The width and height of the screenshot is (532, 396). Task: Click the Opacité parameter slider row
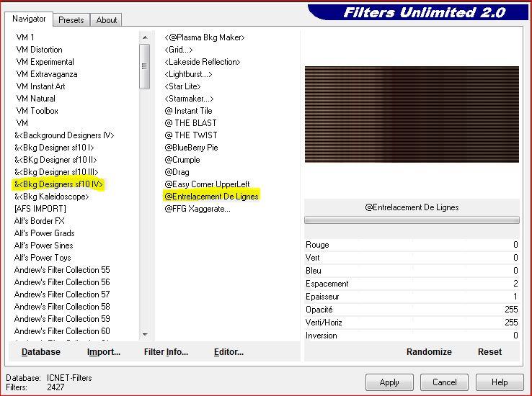412,310
